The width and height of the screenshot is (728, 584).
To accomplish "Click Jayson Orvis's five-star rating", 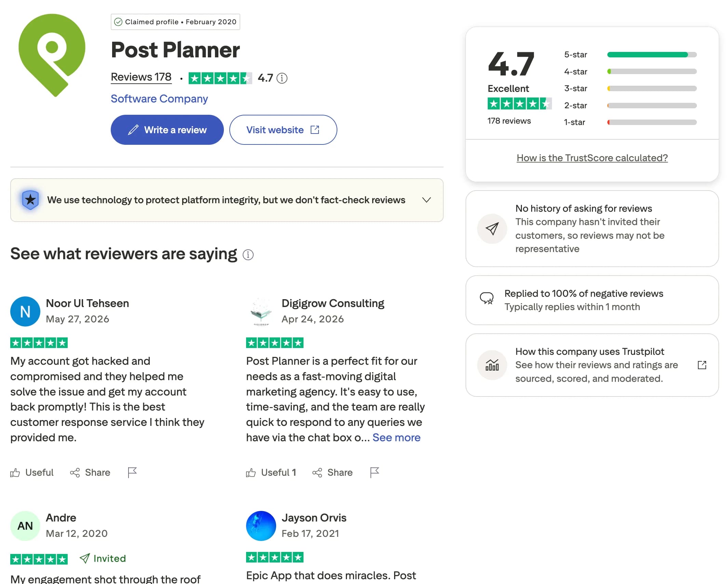I will pyautogui.click(x=275, y=557).
